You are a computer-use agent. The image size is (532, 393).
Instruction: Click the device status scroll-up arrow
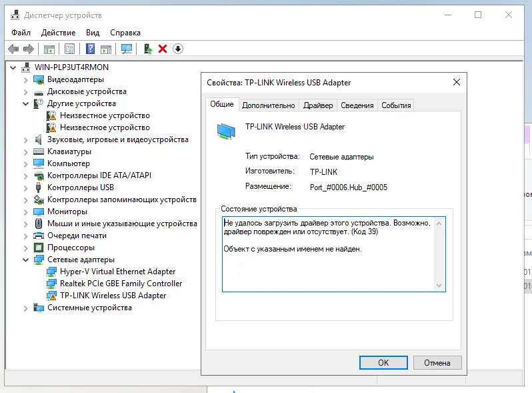[x=439, y=224]
